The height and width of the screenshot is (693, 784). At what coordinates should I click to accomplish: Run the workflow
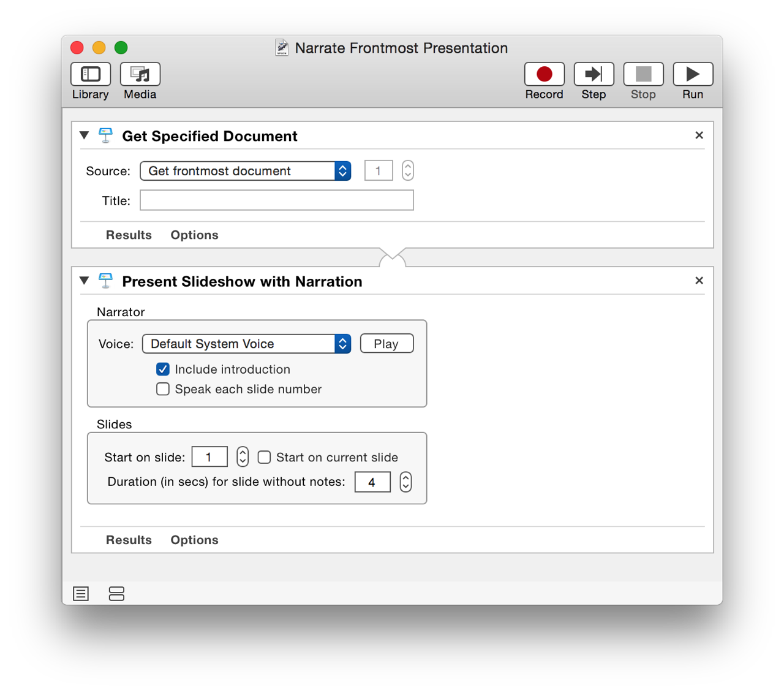(x=693, y=74)
